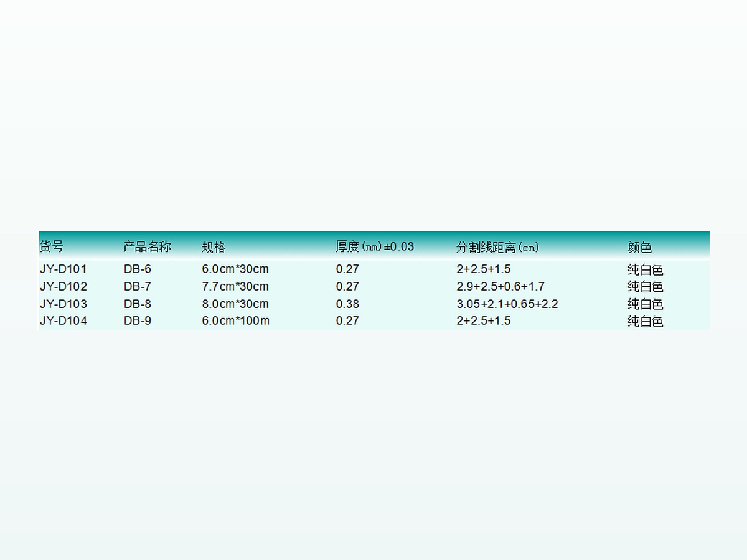Click product name DB-9

138,321
